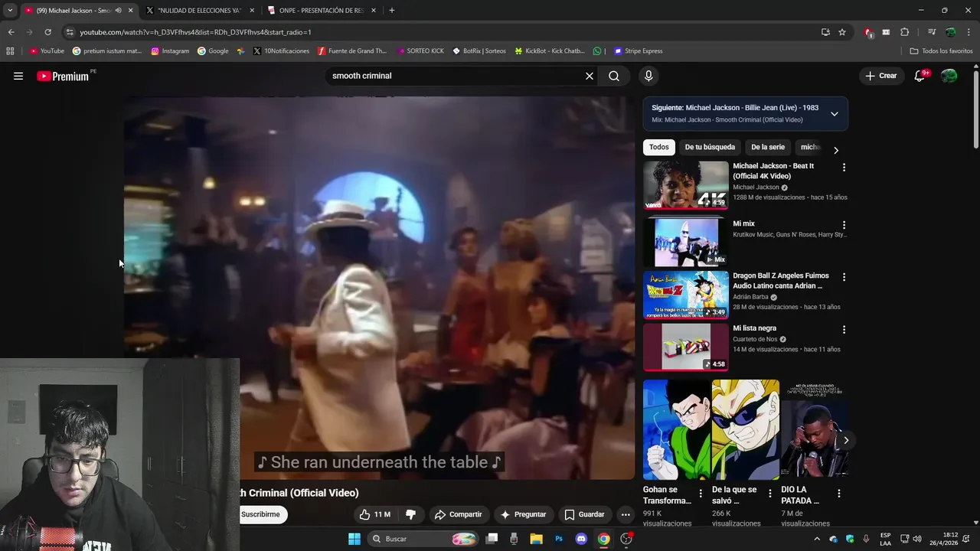Switch to the 'ONPE - PRESENTACIÓN' tab
The image size is (980, 551).
click(322, 10)
